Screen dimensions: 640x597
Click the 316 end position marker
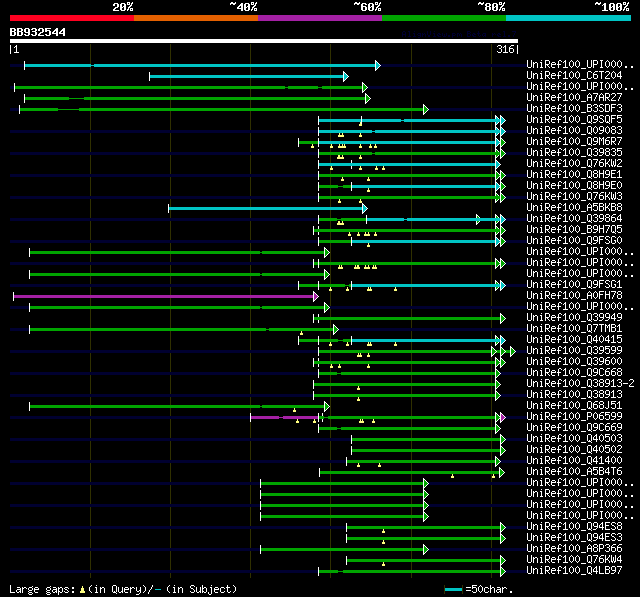[507, 49]
